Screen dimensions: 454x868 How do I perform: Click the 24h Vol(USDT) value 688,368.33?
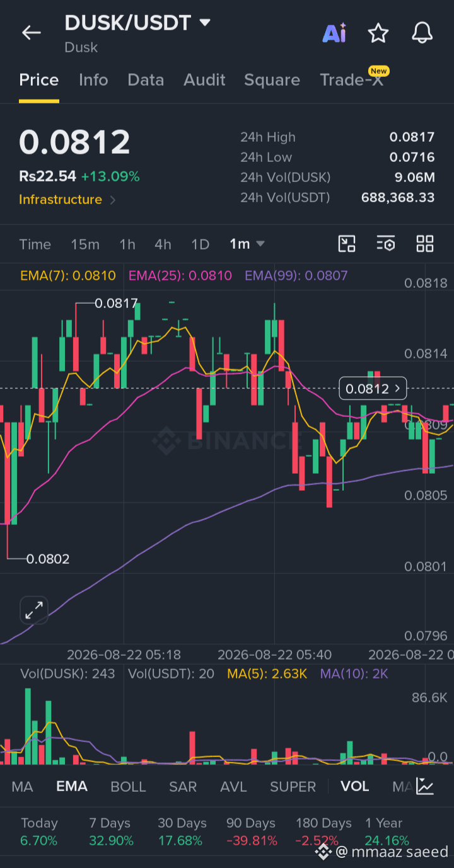tap(398, 198)
